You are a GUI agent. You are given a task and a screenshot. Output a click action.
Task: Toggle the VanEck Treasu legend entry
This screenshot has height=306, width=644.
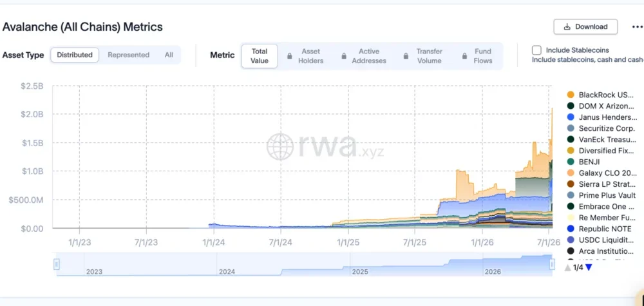click(x=601, y=140)
